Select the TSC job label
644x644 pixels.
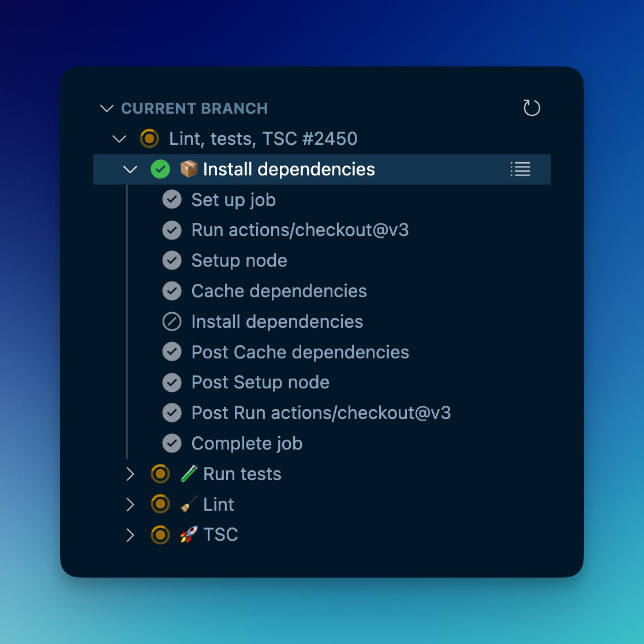click(220, 535)
